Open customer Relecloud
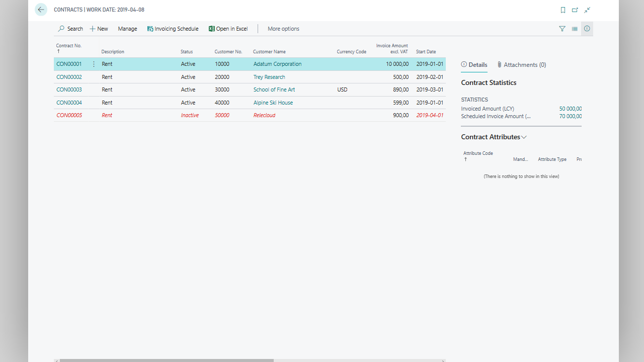 (265, 115)
